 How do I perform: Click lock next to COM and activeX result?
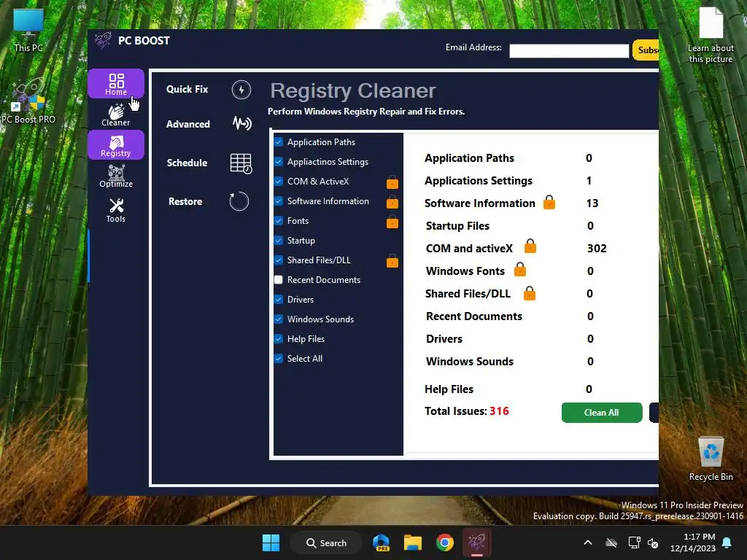[x=530, y=246]
